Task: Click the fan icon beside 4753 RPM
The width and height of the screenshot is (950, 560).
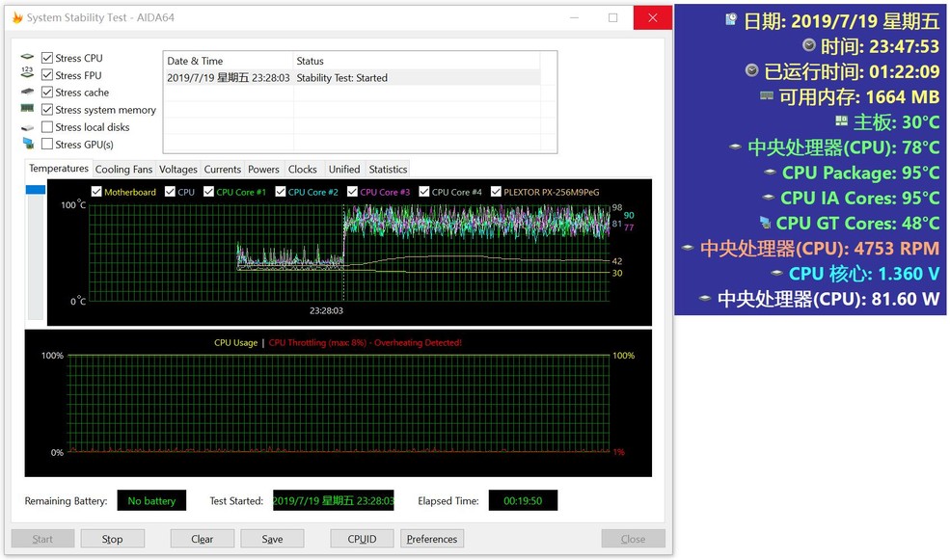Action: tap(688, 248)
